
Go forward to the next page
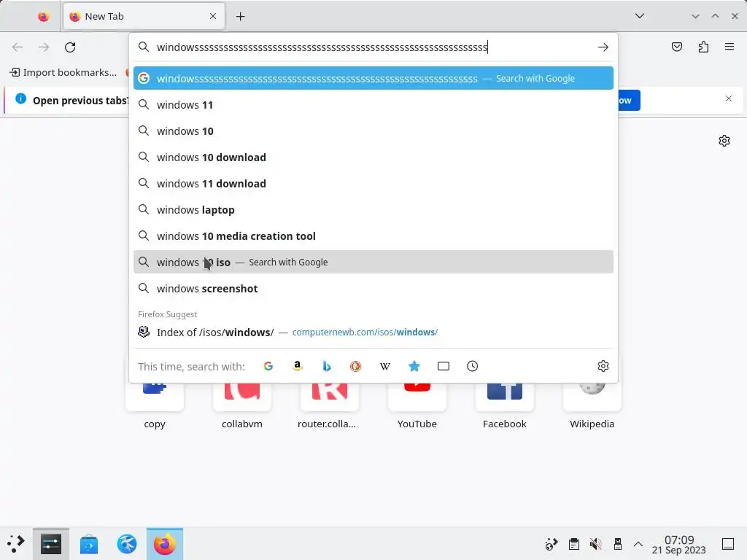click(x=44, y=47)
